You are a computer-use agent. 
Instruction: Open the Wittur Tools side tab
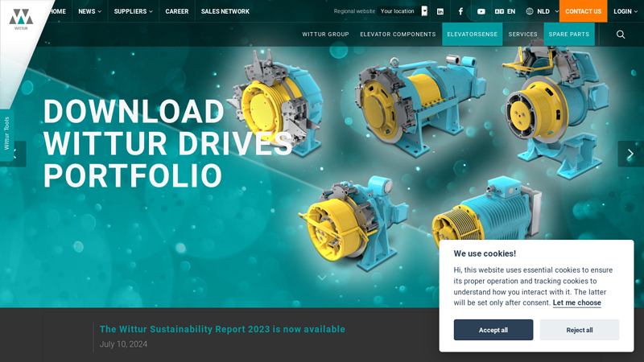click(6, 134)
